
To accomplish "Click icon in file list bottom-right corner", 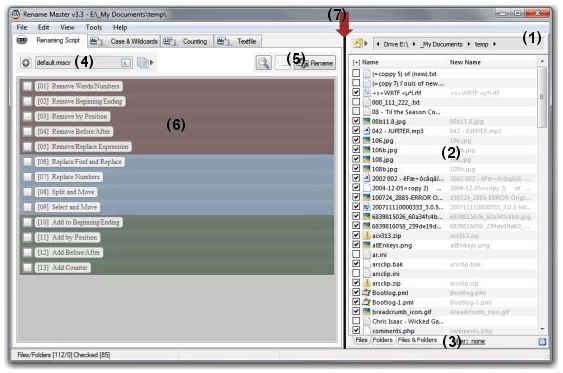I will pos(542,341).
